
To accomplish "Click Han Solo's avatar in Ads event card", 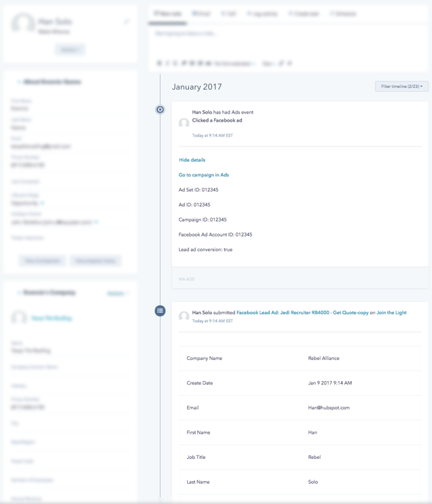I will (x=184, y=124).
